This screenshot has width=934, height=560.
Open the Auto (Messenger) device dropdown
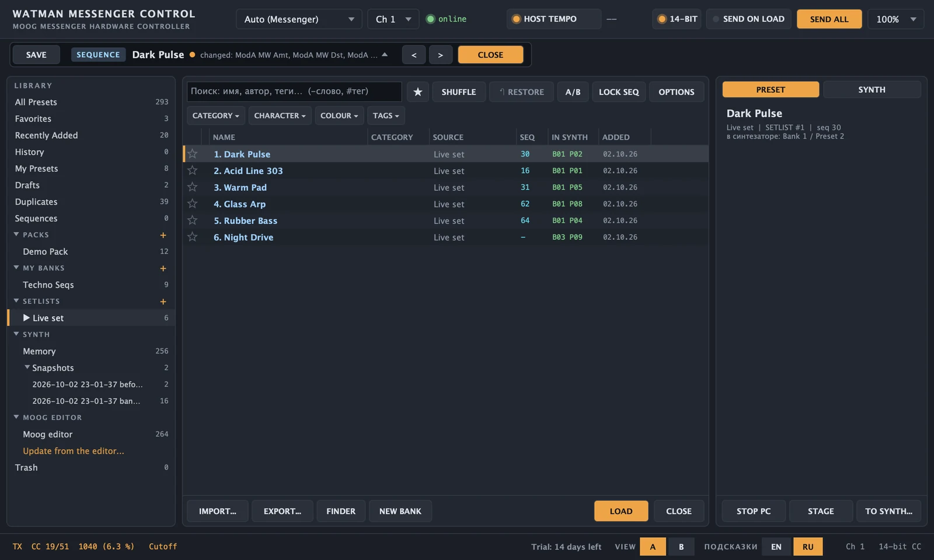coord(299,19)
